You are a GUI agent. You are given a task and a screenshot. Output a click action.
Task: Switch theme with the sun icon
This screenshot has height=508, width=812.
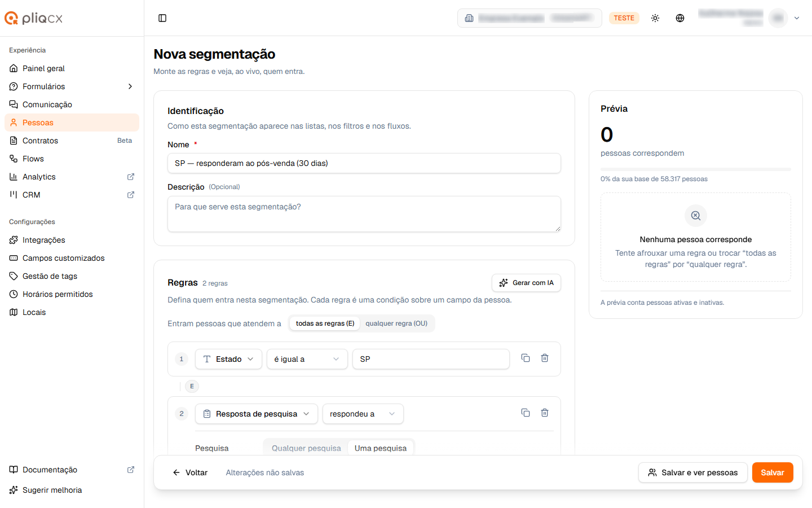pos(655,18)
